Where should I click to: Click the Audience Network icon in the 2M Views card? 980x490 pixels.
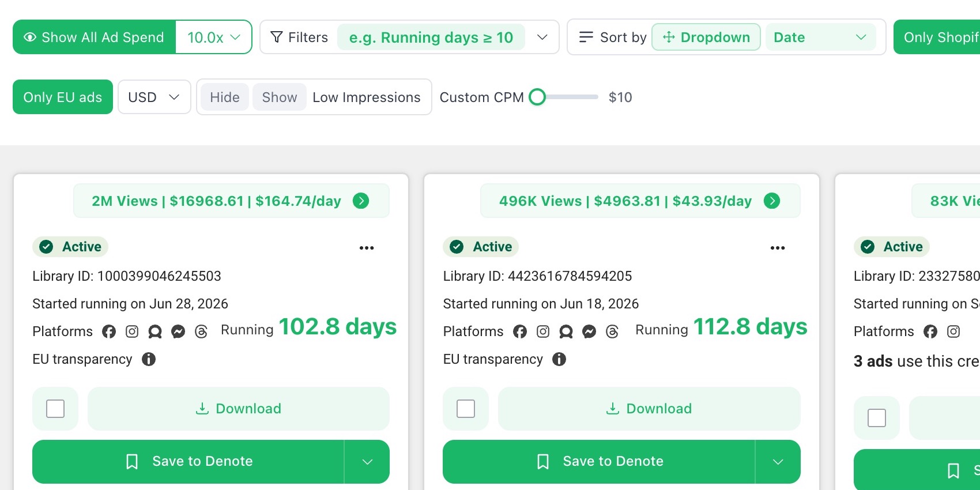click(155, 331)
